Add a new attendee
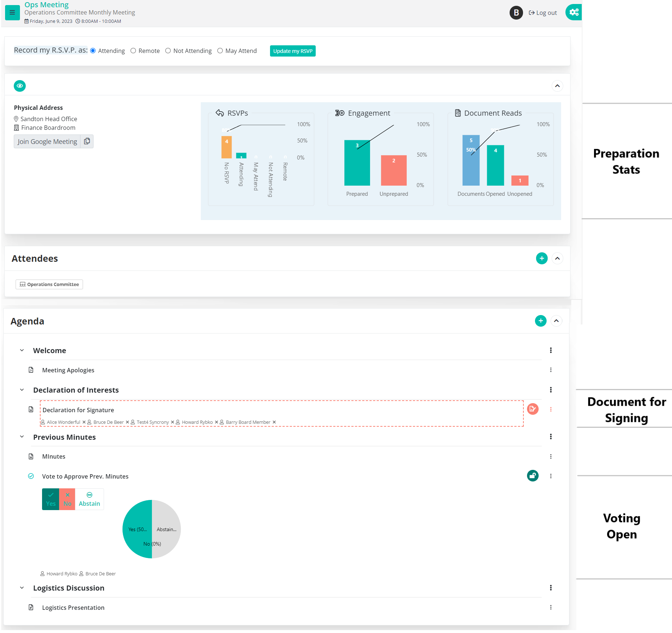The image size is (672, 633). point(542,258)
